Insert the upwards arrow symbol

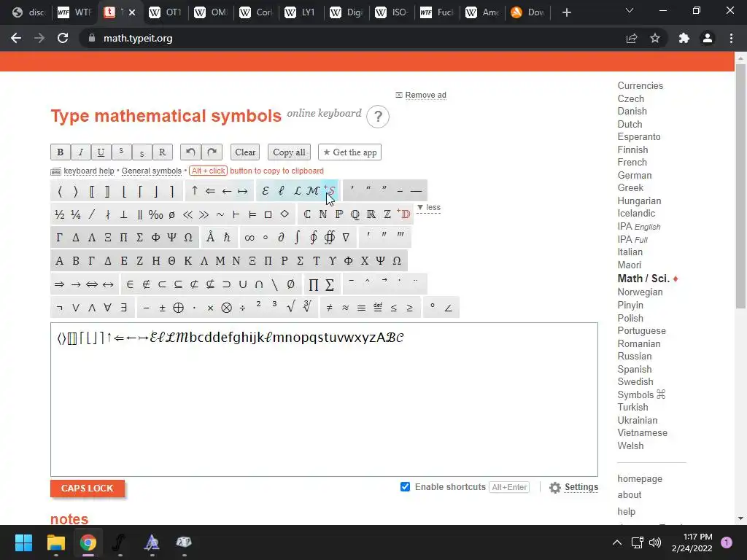click(194, 192)
